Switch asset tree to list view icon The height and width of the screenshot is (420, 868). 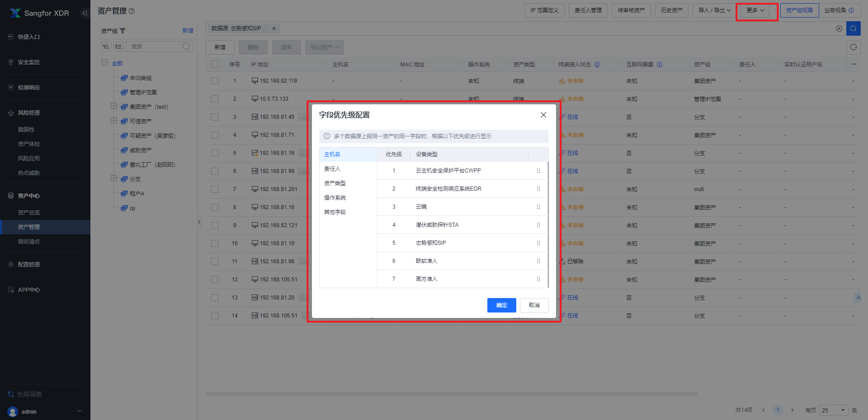click(x=118, y=47)
